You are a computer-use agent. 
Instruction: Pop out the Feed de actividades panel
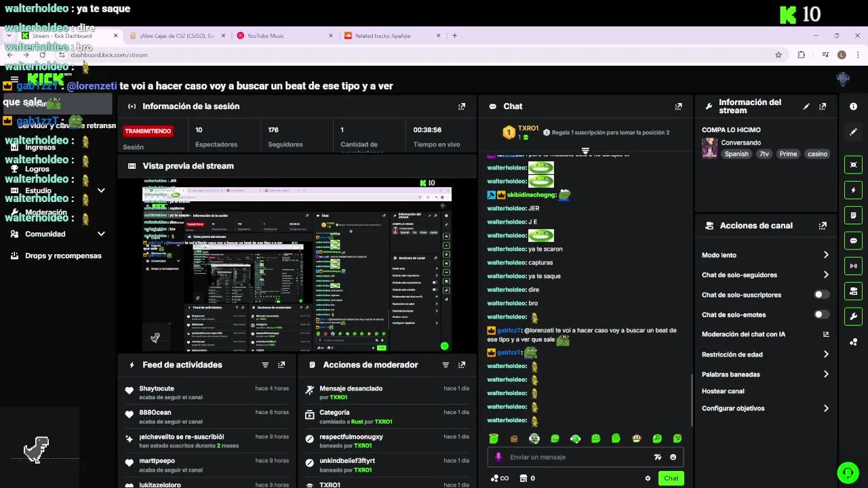click(x=281, y=365)
